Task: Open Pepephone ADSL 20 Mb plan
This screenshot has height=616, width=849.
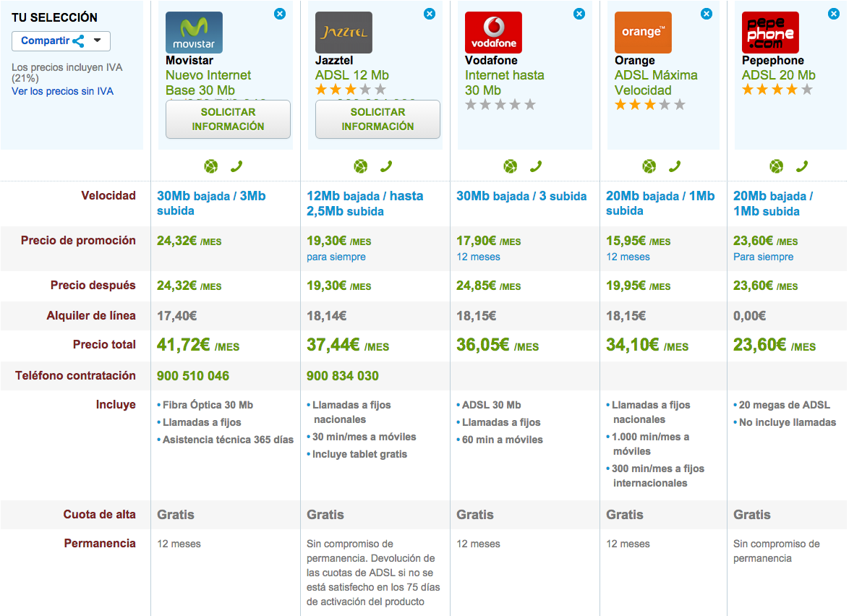Action: [779, 75]
